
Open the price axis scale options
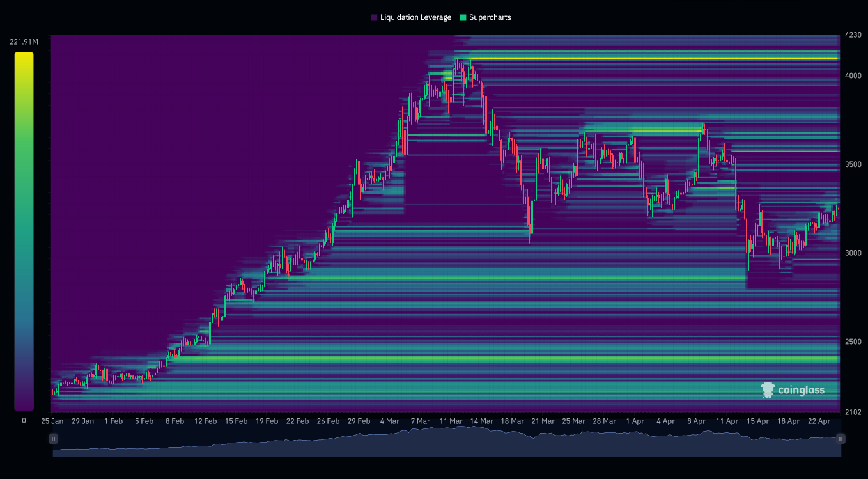pyautogui.click(x=853, y=224)
